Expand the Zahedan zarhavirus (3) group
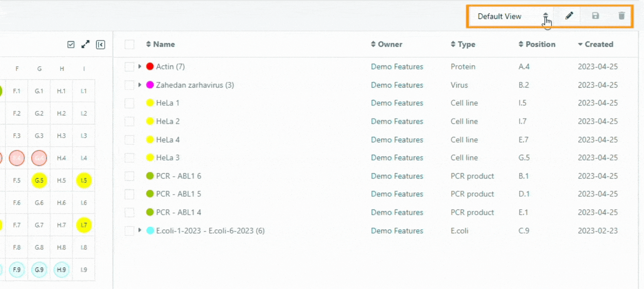This screenshot has height=289, width=644. (x=140, y=85)
